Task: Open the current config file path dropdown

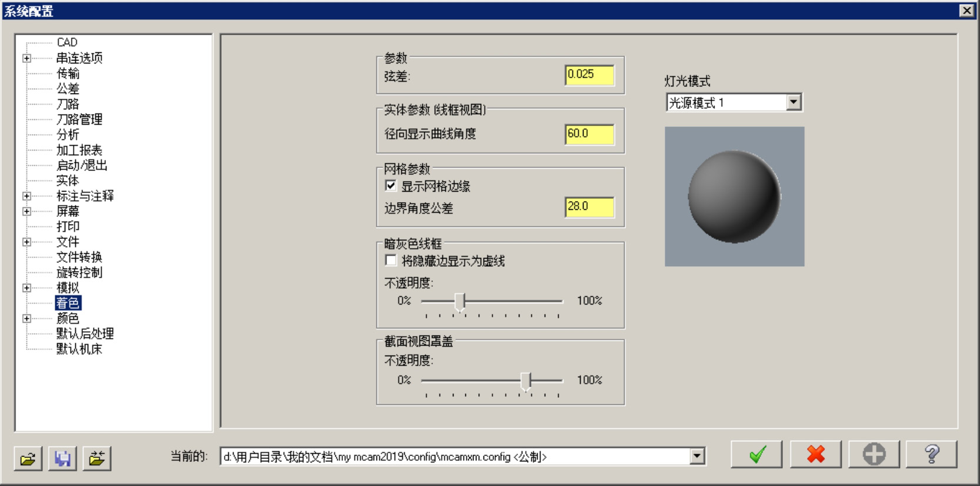Action: point(697,456)
